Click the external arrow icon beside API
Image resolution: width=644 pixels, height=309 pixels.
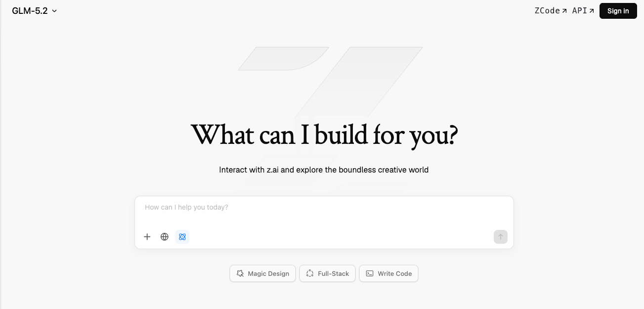[592, 11]
